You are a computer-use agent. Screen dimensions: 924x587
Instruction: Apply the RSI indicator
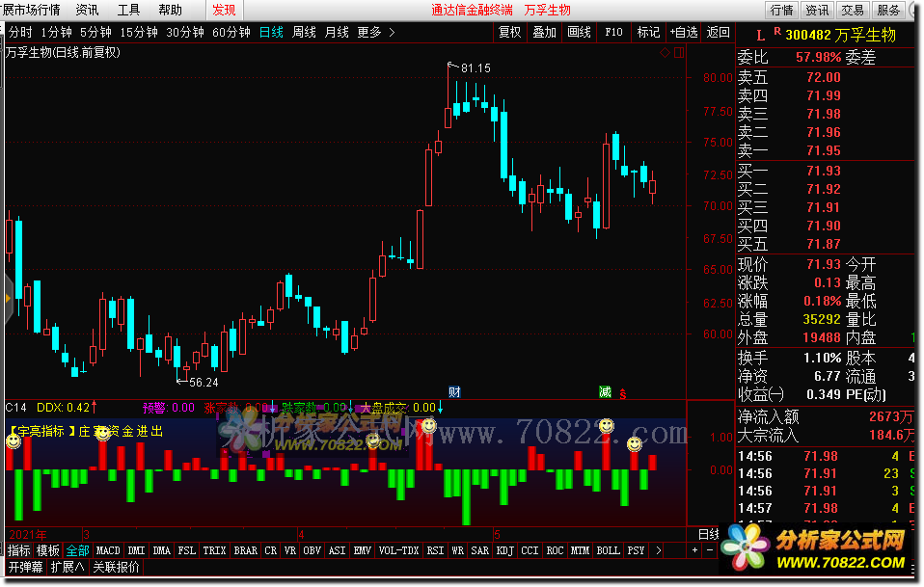coord(436,550)
